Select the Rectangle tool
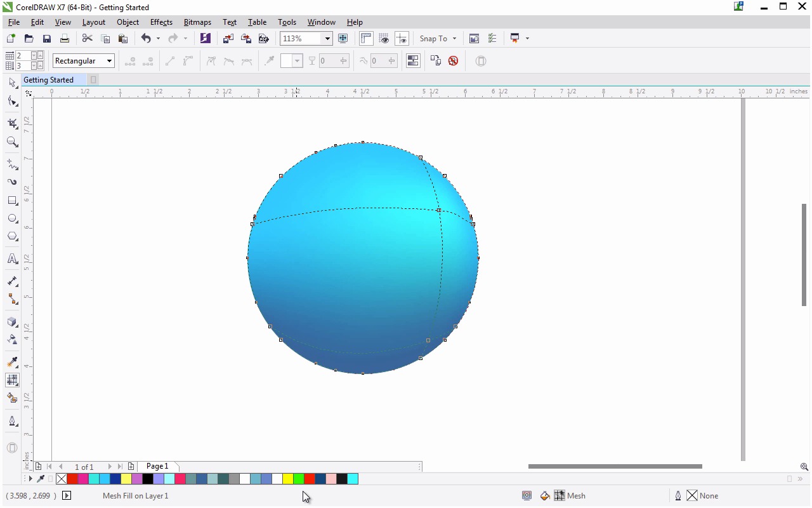812x508 pixels. click(x=12, y=201)
